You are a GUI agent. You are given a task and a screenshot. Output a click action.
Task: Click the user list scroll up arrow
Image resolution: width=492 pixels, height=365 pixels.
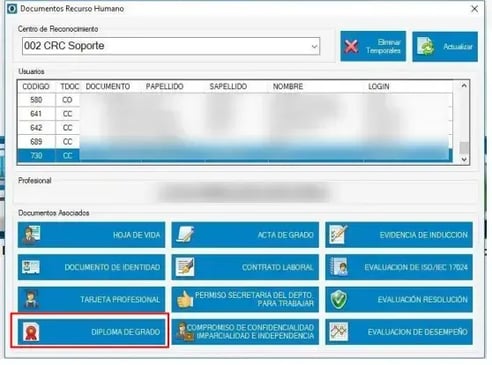(464, 86)
